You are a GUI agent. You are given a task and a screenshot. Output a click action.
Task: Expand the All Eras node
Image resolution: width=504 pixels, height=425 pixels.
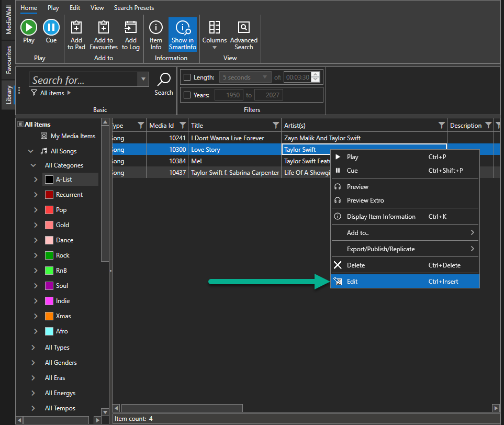click(33, 378)
